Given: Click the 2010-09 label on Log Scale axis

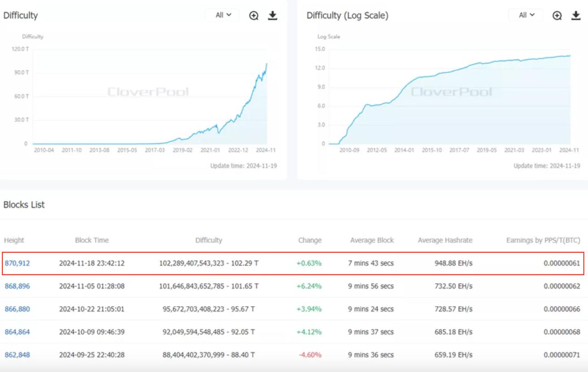Looking at the screenshot, I should (350, 150).
